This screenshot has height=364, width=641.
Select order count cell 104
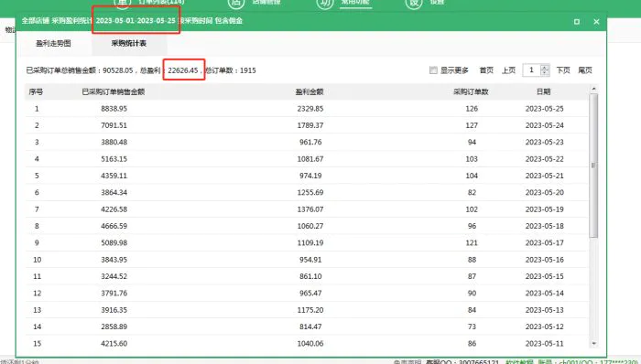(472, 176)
